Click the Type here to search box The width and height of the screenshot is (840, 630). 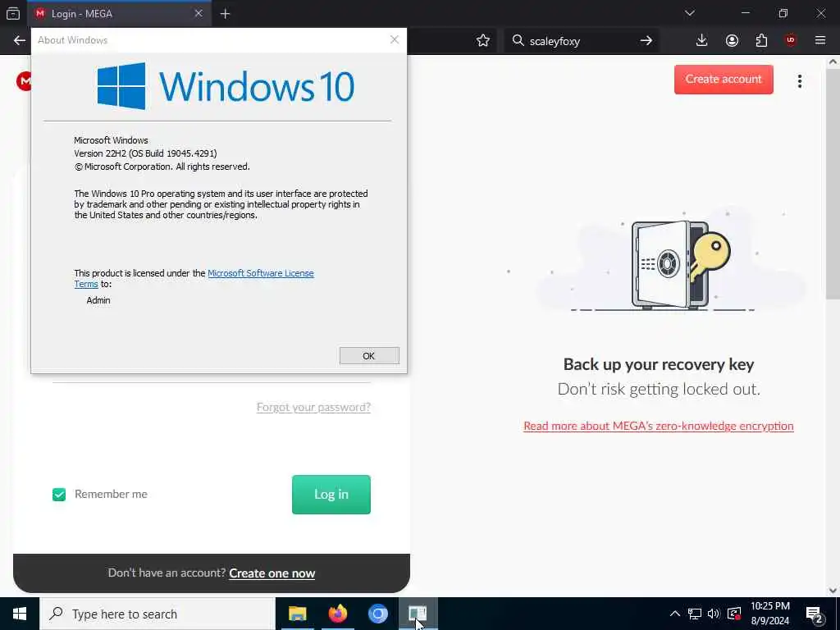point(157,614)
